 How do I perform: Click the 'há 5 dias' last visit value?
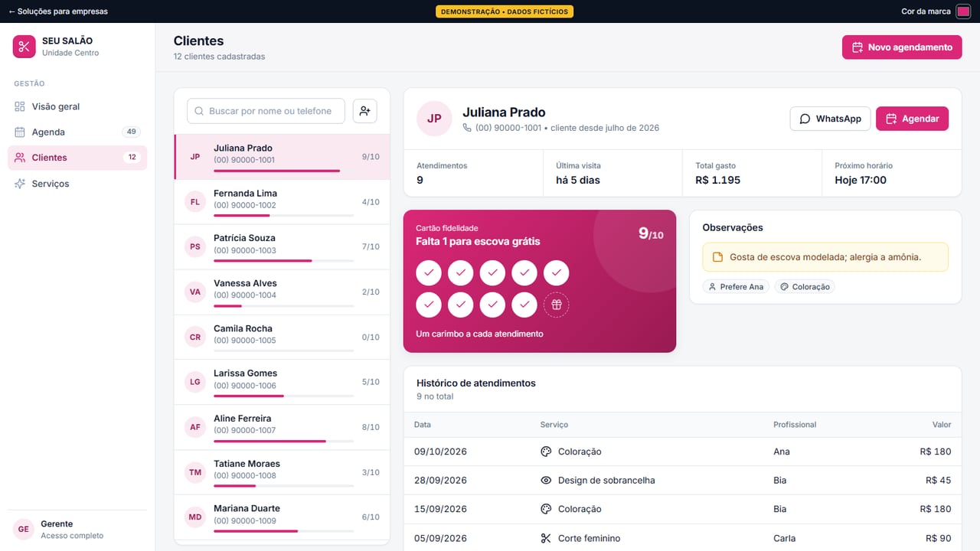[578, 181]
